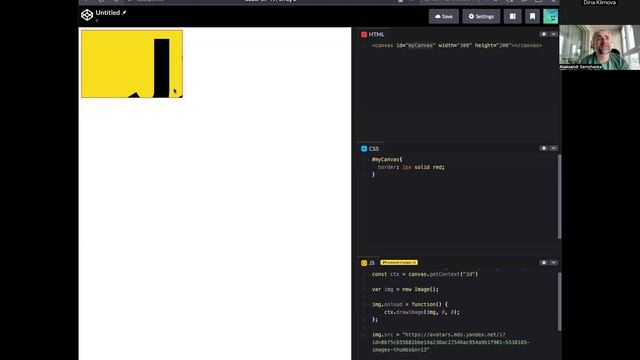Click the Untitled pen title
The height and width of the screenshot is (360, 640).
pyautogui.click(x=108, y=13)
